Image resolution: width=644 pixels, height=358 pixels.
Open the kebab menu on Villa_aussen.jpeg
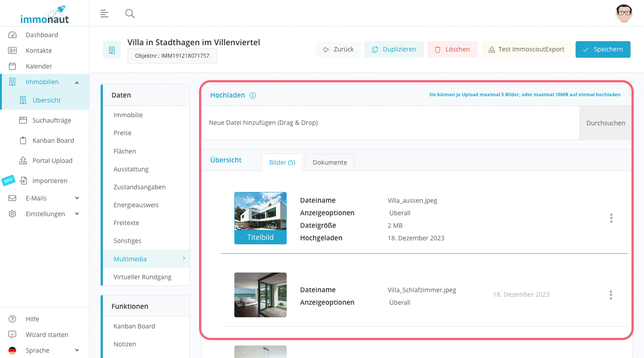click(611, 218)
